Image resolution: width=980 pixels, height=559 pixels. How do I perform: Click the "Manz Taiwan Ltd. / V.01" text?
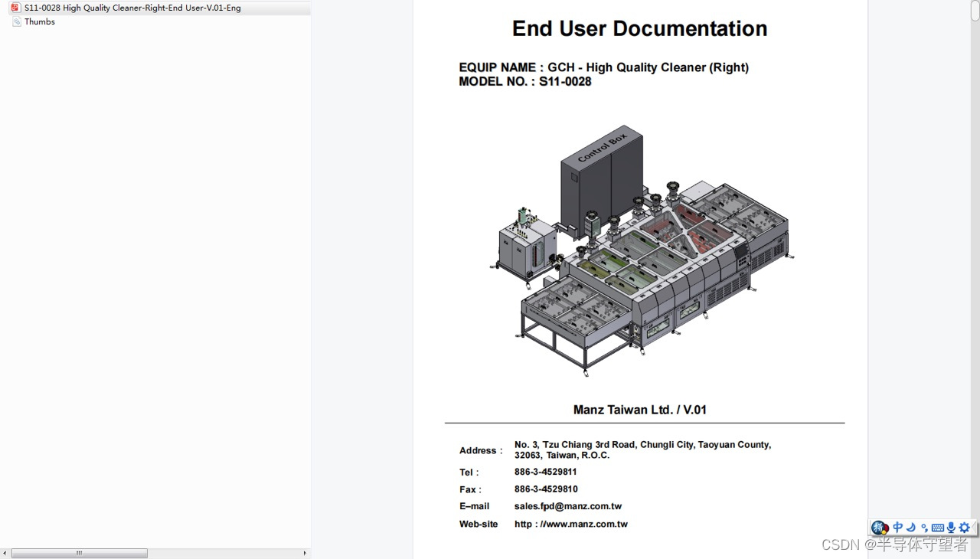(x=640, y=410)
